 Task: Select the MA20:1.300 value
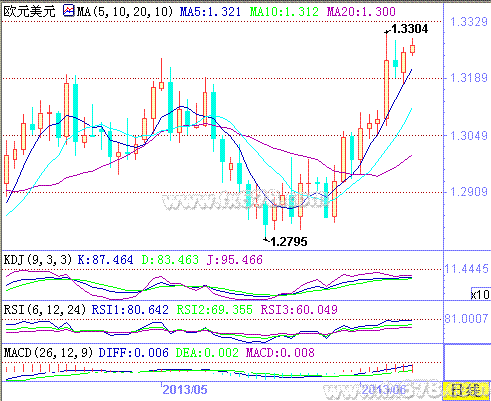tap(361, 12)
